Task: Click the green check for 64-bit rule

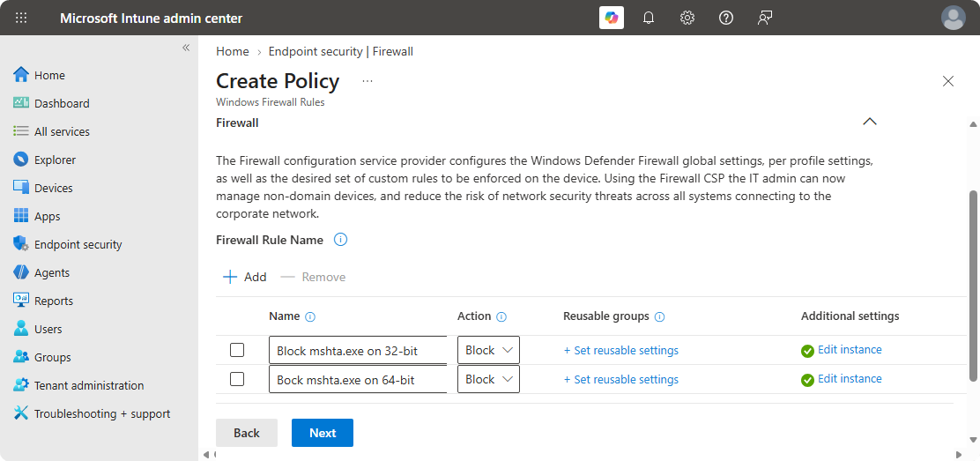Action: point(807,380)
